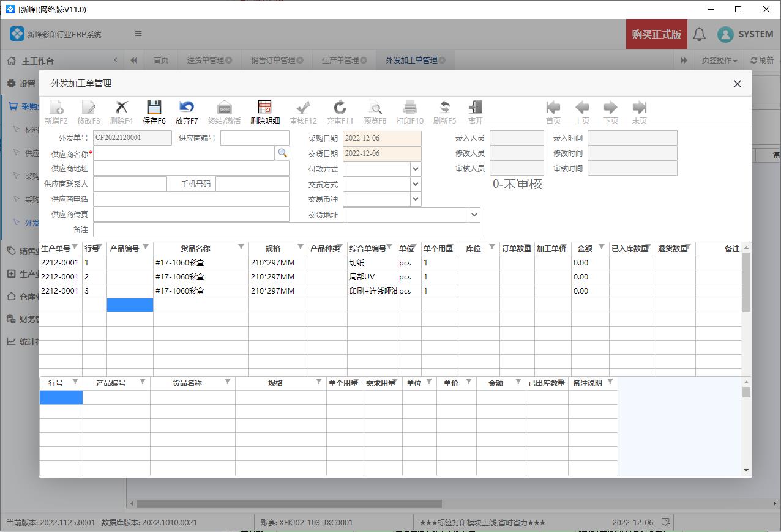Click the 手机号码 input field
This screenshot has width=781, height=532.
[x=252, y=183]
